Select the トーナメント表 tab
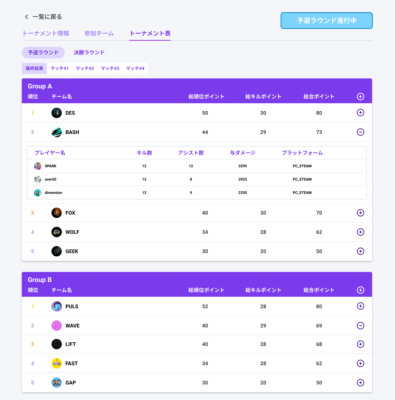Viewport: 395px width, 400px height. point(150,33)
